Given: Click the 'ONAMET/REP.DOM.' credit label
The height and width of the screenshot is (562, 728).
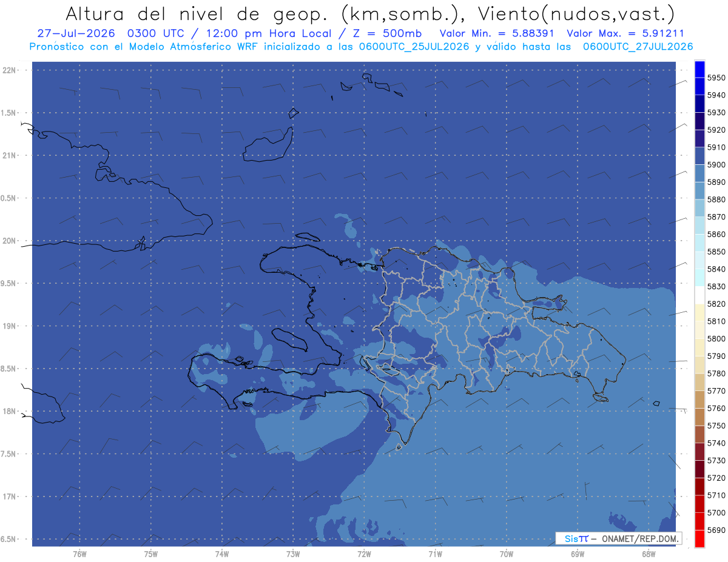Looking at the screenshot, I should (x=640, y=538).
